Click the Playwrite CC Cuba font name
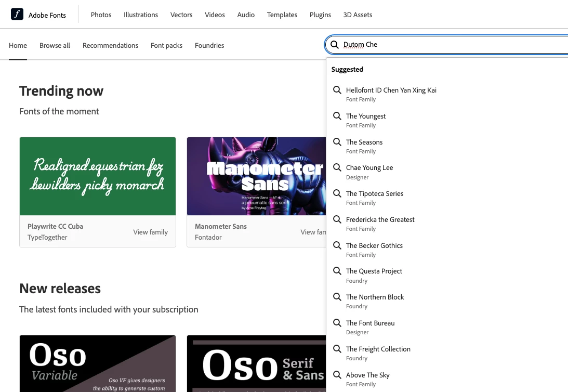Image resolution: width=568 pixels, height=392 pixels. click(x=56, y=227)
